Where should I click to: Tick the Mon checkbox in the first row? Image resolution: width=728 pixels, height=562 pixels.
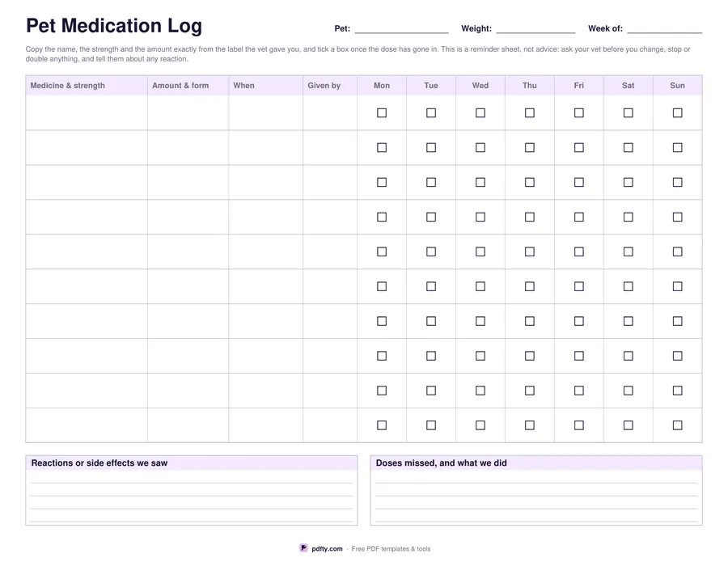(382, 112)
